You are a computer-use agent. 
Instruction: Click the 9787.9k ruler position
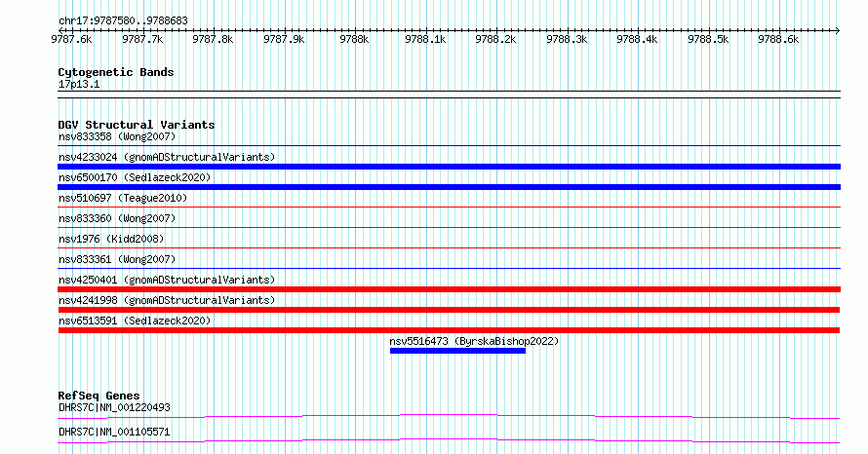click(284, 39)
